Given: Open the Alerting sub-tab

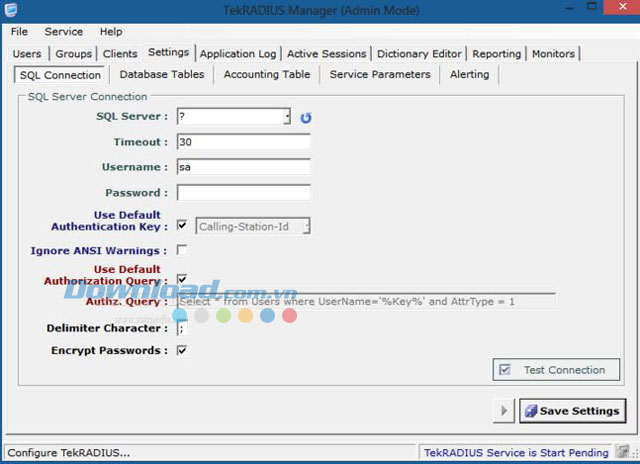Looking at the screenshot, I should point(469,74).
